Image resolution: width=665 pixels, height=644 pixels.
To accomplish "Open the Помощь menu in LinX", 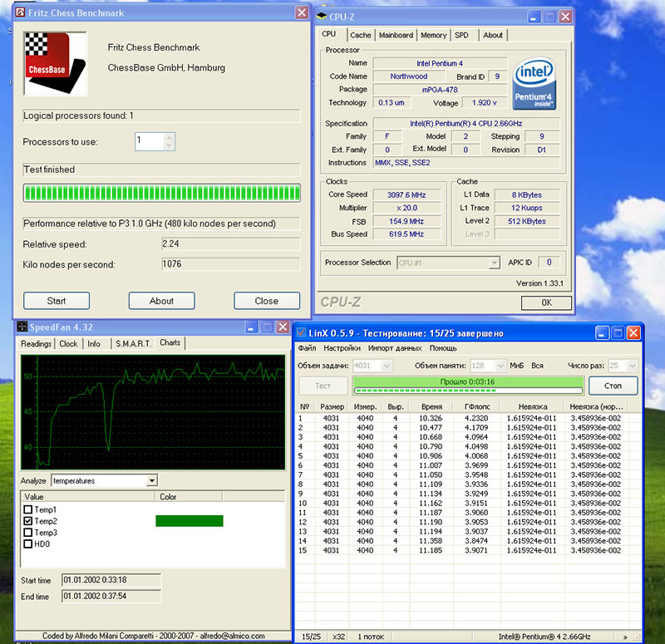I will point(443,348).
